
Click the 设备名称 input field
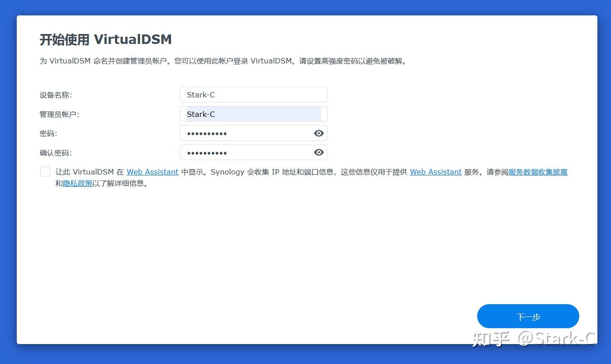click(x=254, y=94)
